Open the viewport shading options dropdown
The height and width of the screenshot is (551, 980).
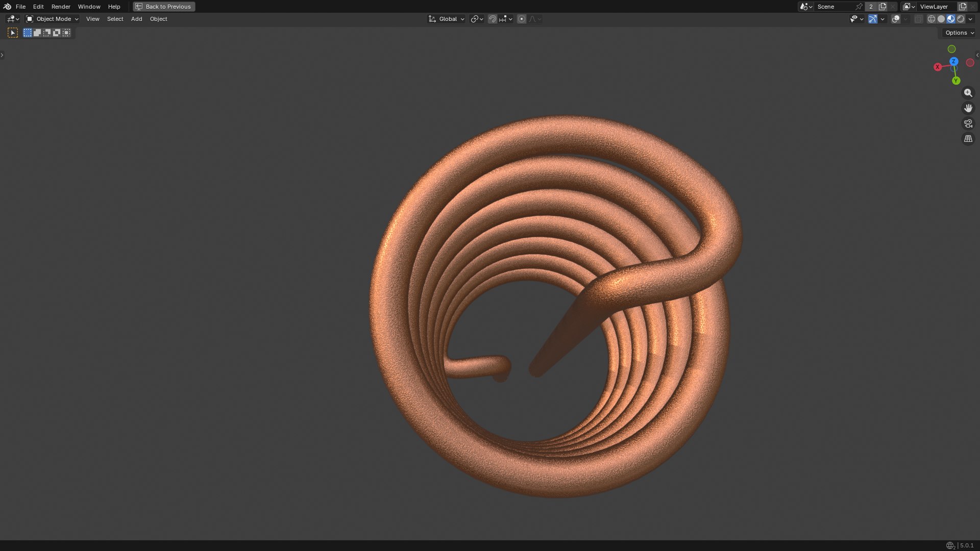click(x=970, y=19)
